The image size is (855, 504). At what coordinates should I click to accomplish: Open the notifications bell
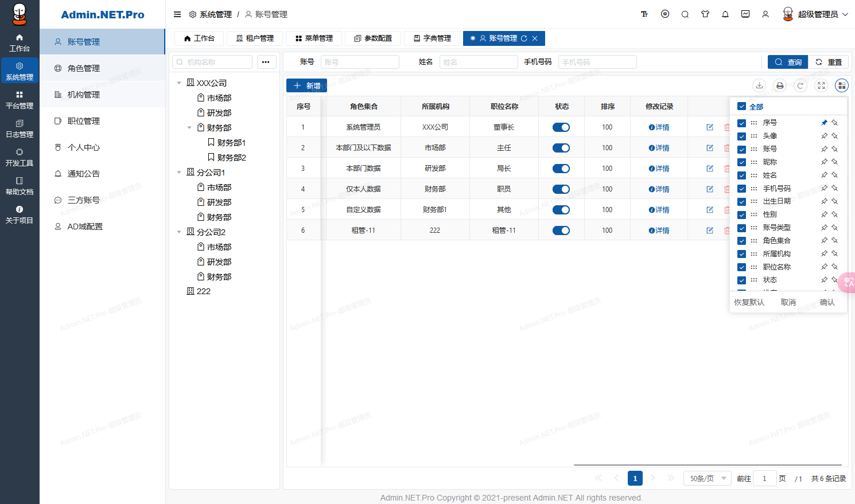(725, 14)
